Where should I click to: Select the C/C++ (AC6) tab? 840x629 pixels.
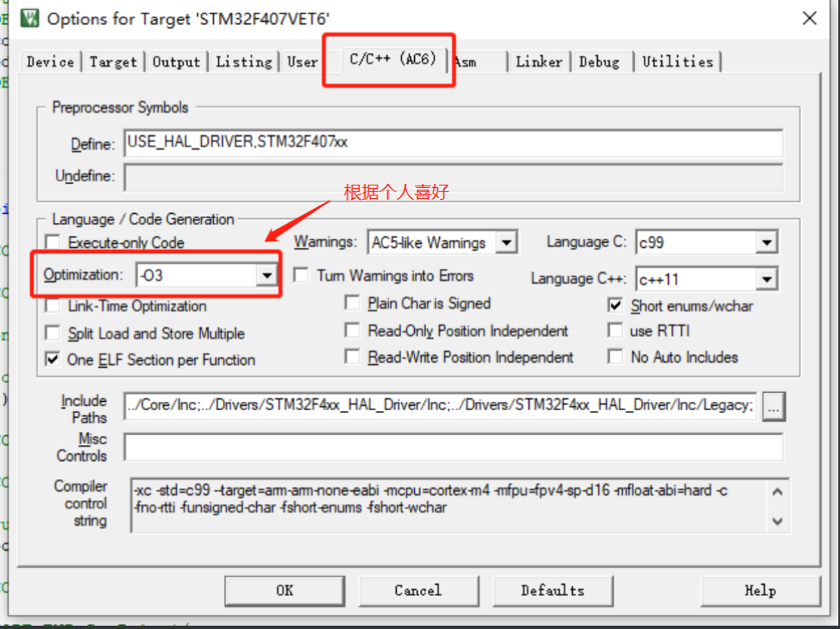393,59
